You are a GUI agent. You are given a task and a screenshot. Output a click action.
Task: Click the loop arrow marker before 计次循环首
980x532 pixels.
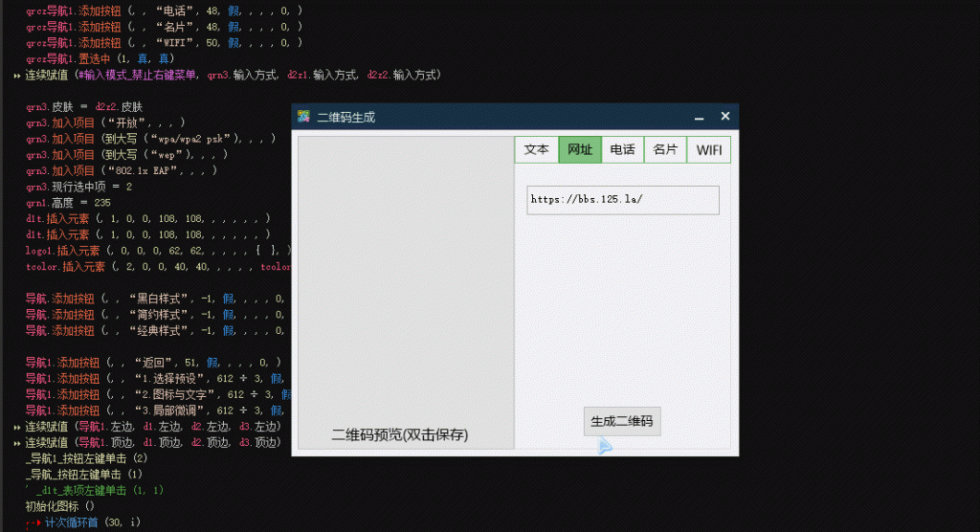33,522
